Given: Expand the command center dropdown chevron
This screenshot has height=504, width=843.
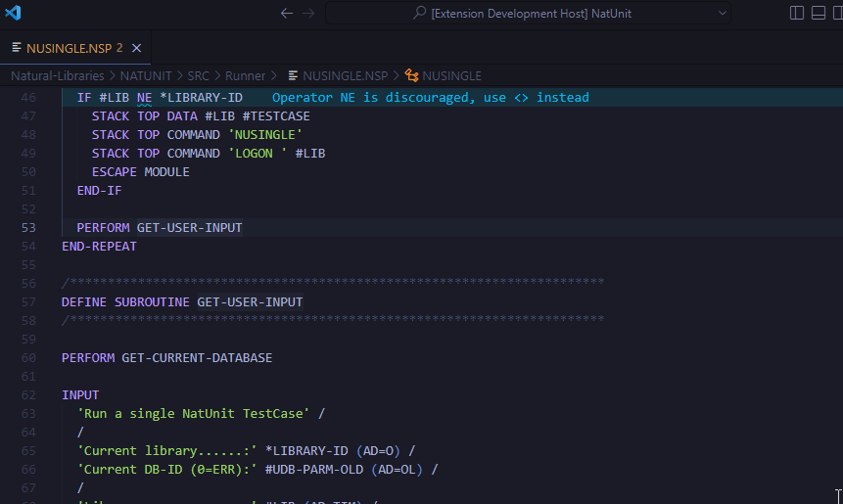Looking at the screenshot, I should [722, 14].
